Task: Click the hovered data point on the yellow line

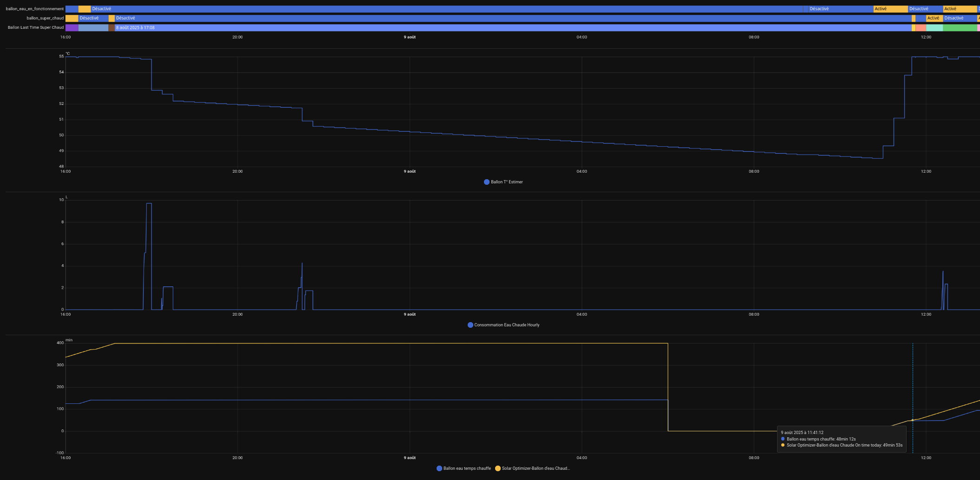Action: 913,420
